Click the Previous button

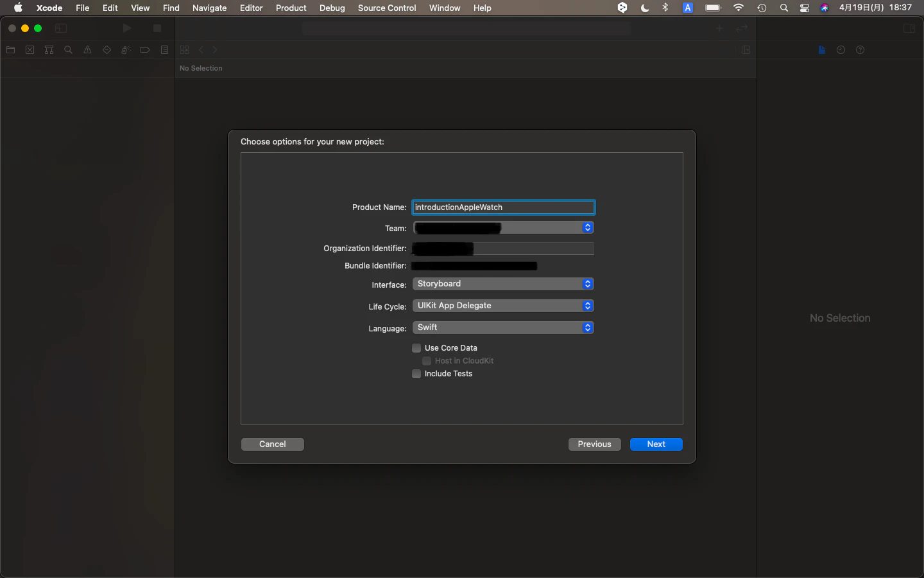click(x=595, y=444)
